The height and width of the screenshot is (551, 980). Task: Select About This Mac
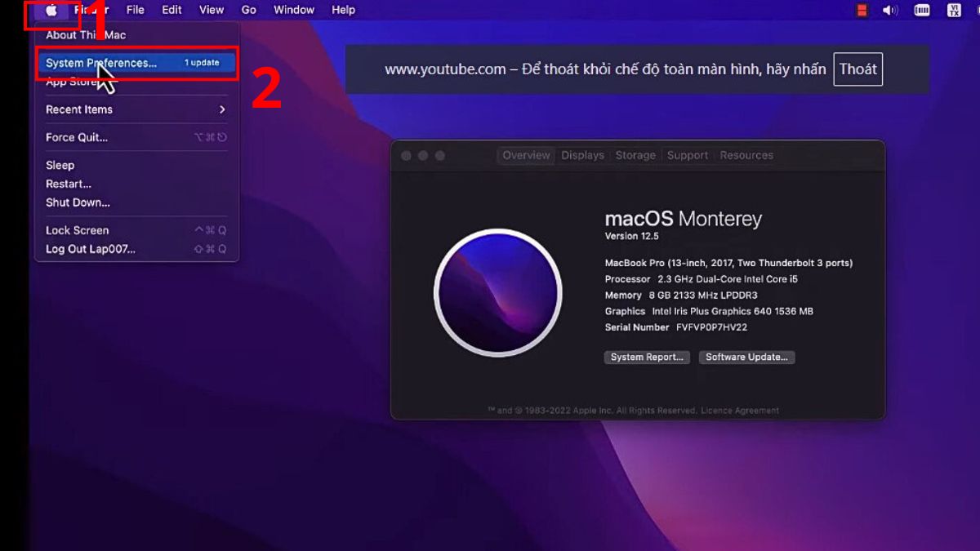coord(87,35)
